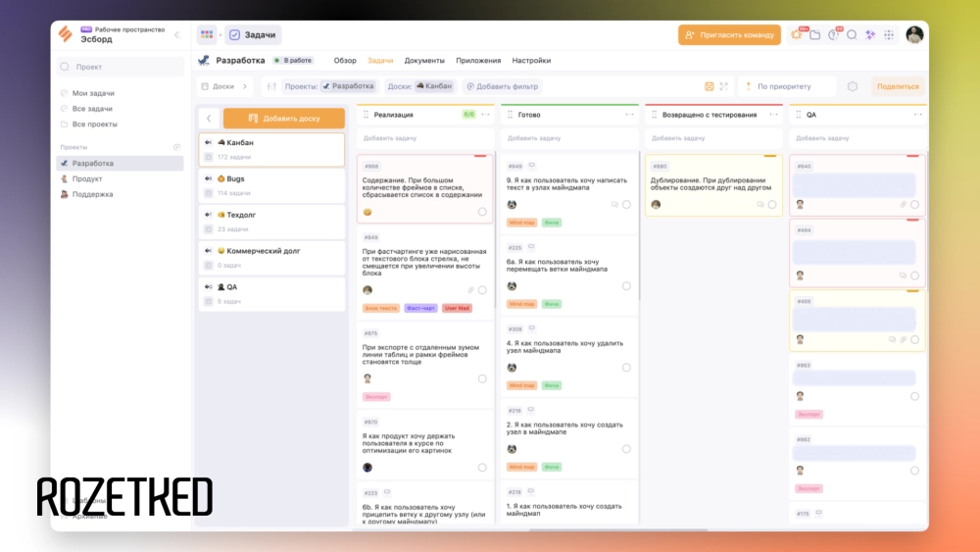Screen dimensions: 980x552
Task: Click the Проект search field in sidebar
Action: pyautogui.click(x=121, y=67)
